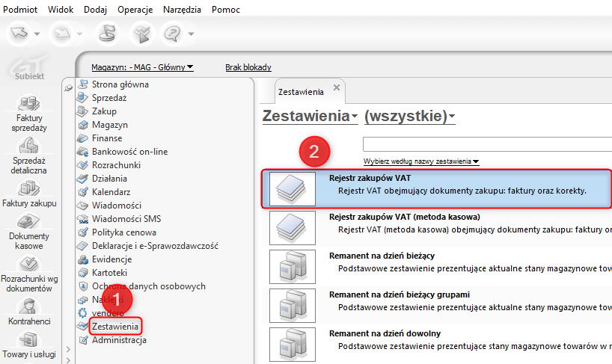This screenshot has width=612, height=364.
Task: Select Remanent na dzień dowolny report
Action: tap(437, 345)
